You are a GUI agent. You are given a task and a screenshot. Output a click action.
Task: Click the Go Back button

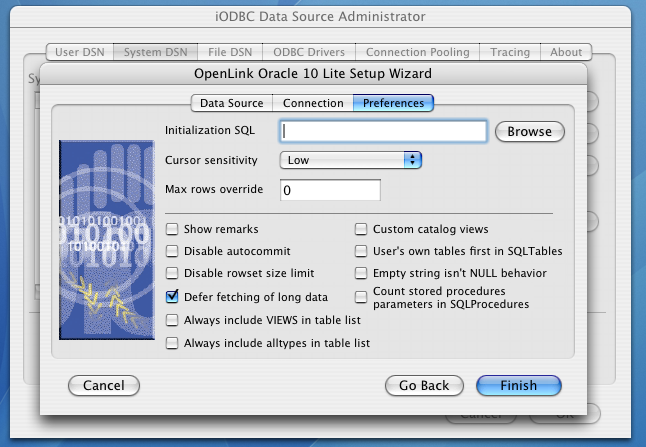pyautogui.click(x=424, y=386)
